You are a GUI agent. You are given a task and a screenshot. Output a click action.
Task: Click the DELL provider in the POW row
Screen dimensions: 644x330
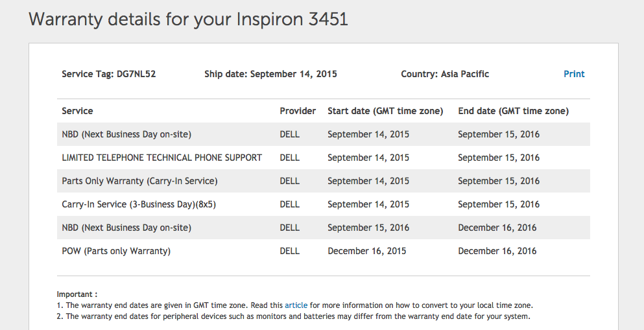(x=289, y=251)
